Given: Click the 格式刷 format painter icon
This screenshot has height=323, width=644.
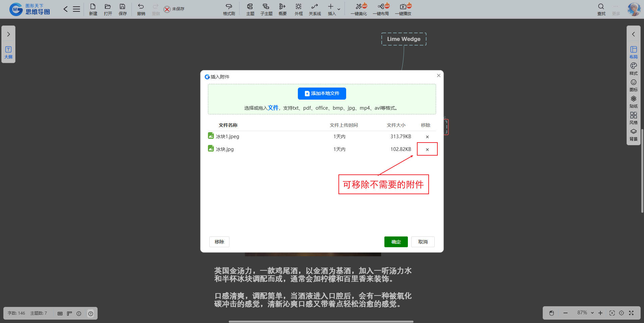Looking at the screenshot, I should tap(229, 9).
